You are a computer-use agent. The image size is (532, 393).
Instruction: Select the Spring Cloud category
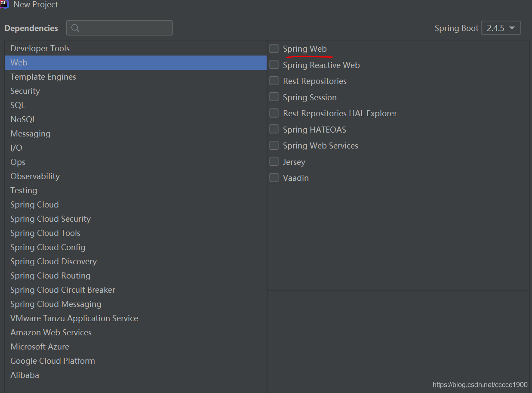click(135, 204)
